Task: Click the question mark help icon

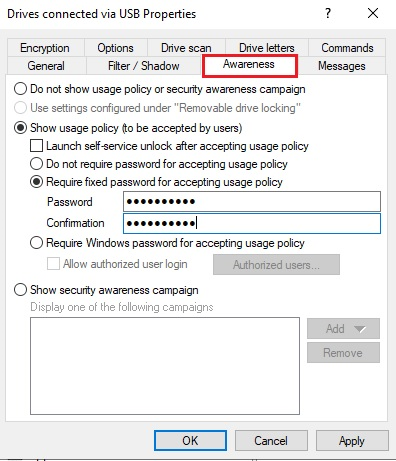Action: tap(328, 13)
